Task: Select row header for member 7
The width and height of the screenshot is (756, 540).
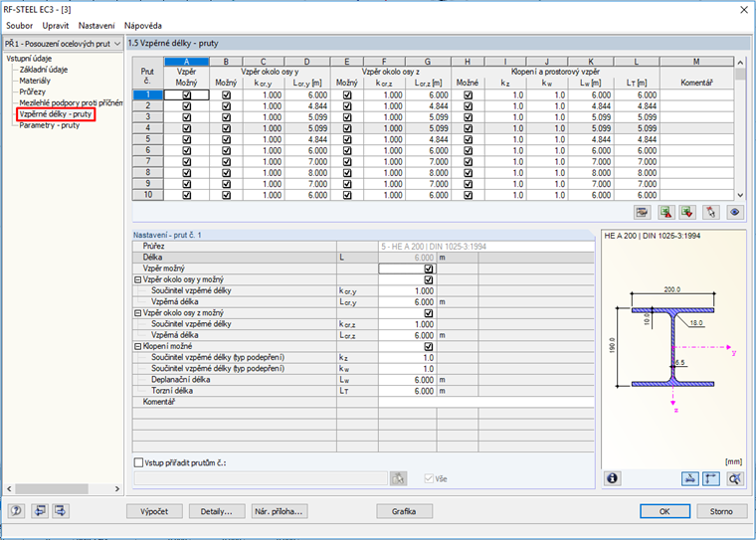Action: point(148,161)
